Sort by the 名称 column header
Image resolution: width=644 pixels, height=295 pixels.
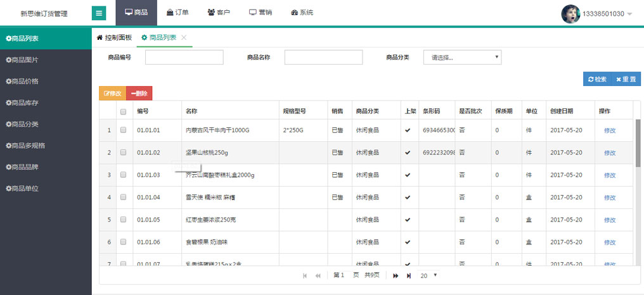click(x=191, y=111)
